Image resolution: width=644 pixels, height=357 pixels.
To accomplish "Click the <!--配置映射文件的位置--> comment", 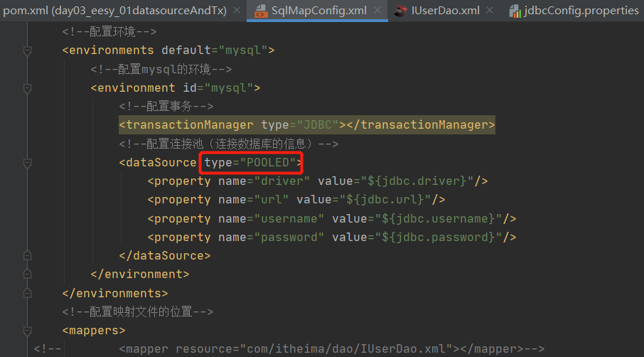I will click(138, 311).
